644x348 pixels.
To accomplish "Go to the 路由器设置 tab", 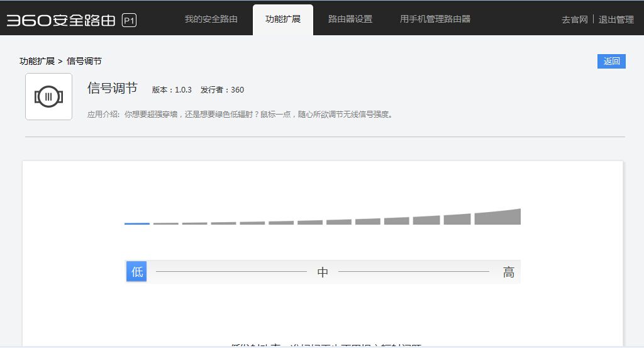I will pos(350,19).
